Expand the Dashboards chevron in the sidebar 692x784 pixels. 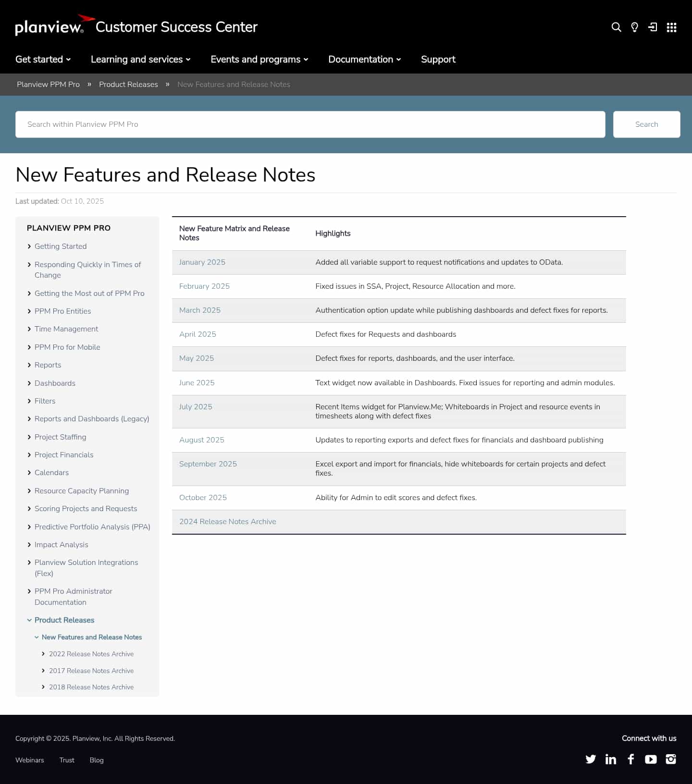pos(29,383)
